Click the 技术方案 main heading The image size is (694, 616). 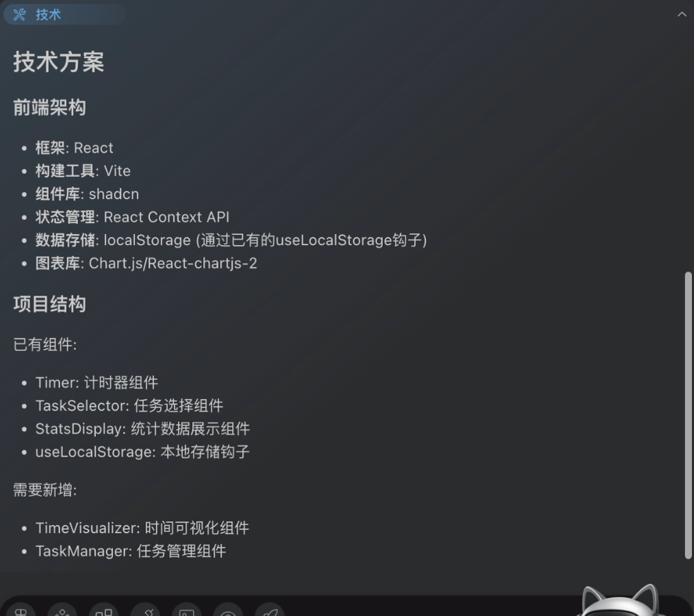click(x=58, y=62)
